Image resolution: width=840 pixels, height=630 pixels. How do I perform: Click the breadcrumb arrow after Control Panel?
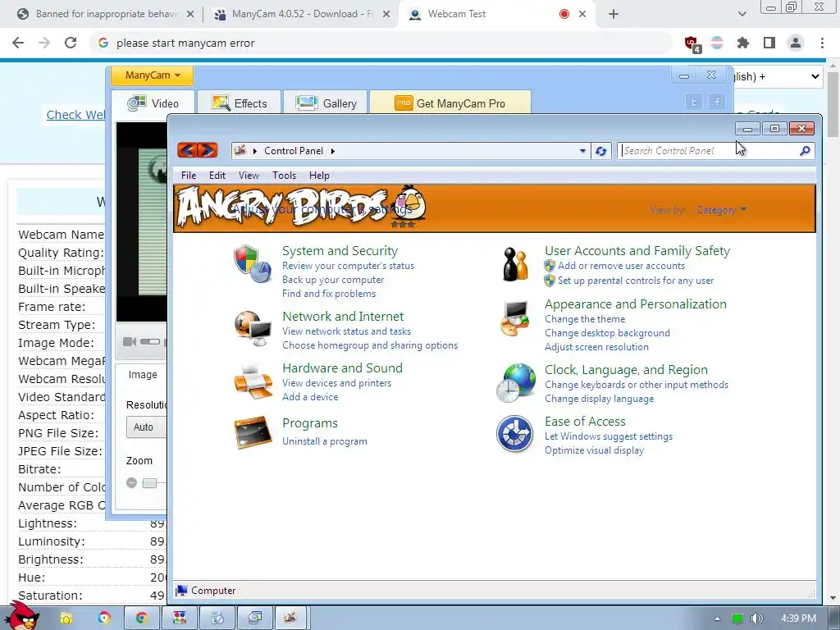pyautogui.click(x=333, y=151)
